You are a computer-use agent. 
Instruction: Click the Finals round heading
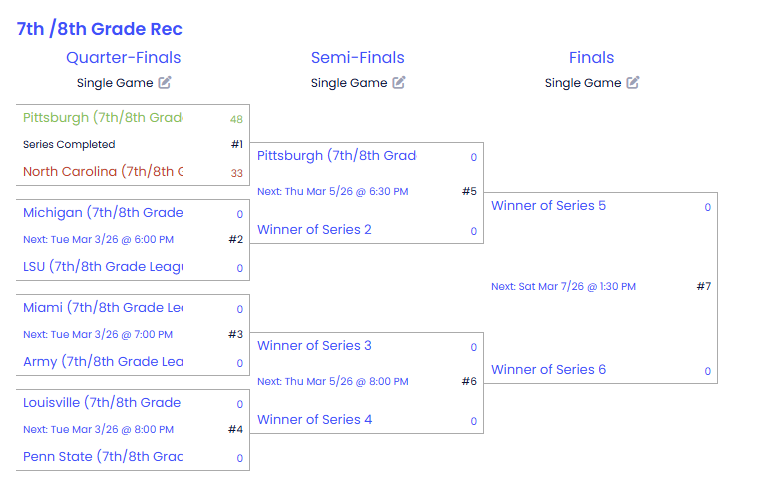(591, 58)
